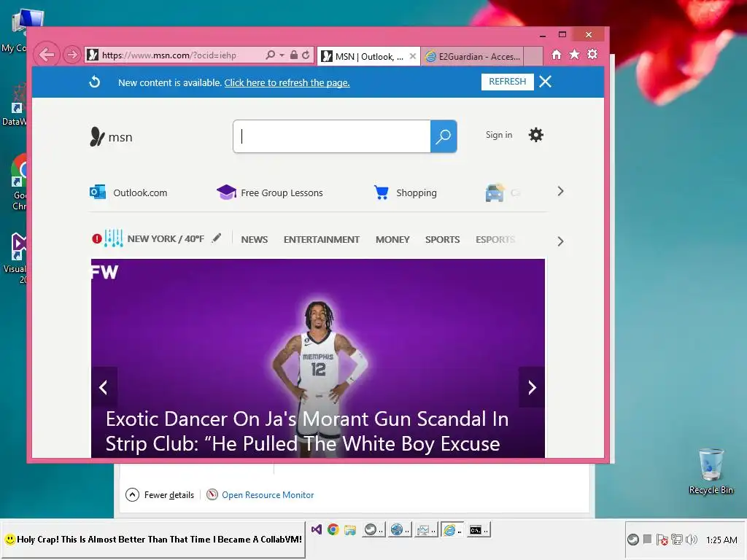This screenshot has width=747, height=560.
Task: Click the 'Click here to refresh the page' link
Action: pyautogui.click(x=287, y=83)
